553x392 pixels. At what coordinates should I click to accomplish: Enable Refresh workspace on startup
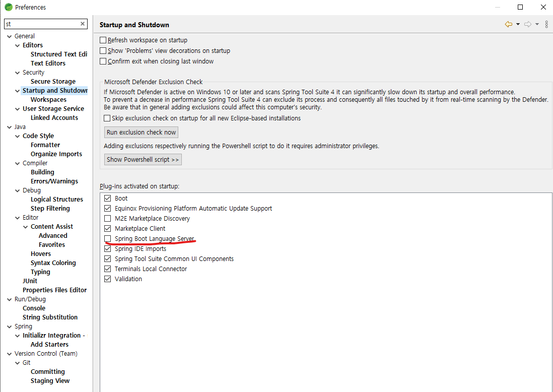pos(103,40)
